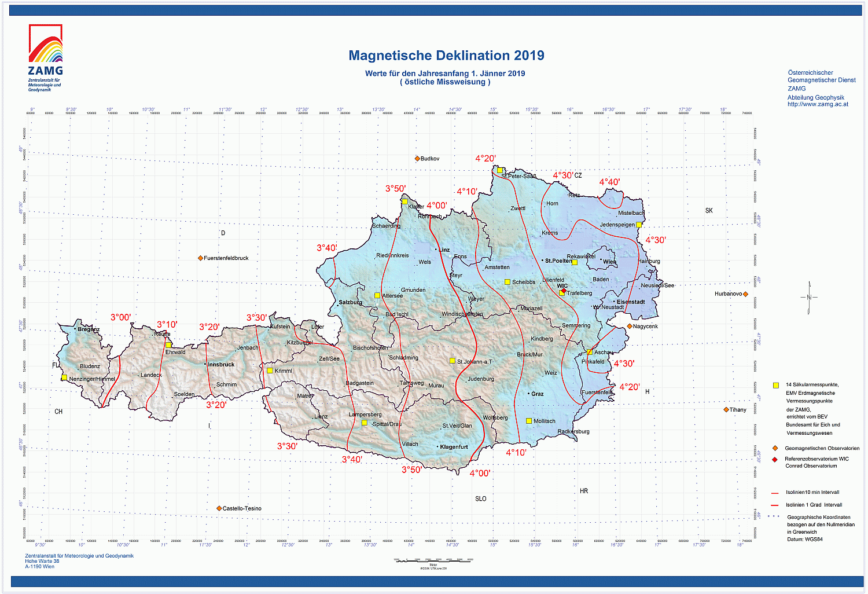Select the yellow marker at Nenzinger Himmel

(64, 377)
